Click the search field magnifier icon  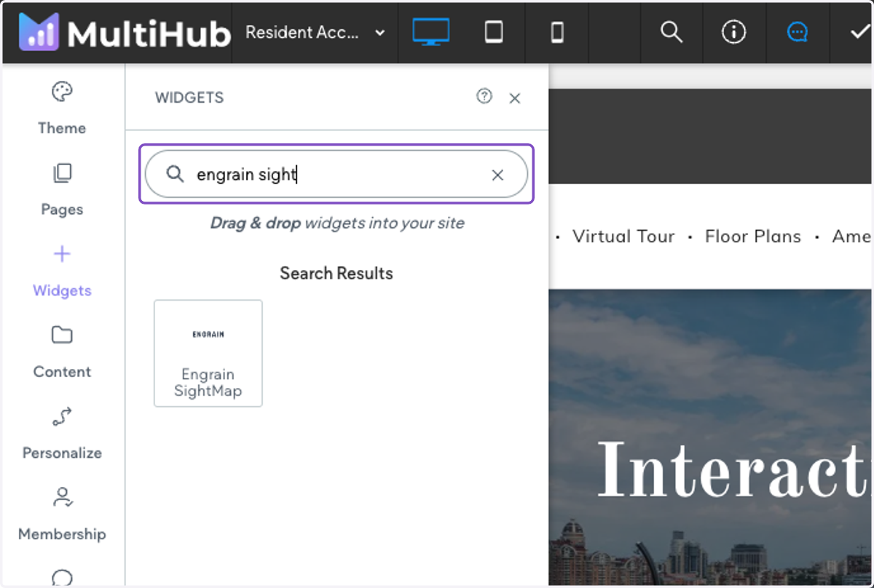(176, 174)
